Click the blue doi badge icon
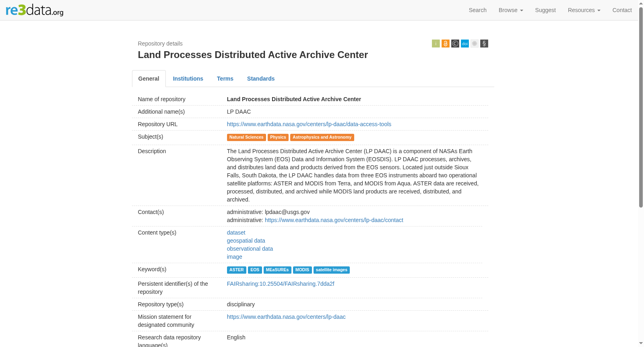Viewport: 644px width, 347px height. point(464,44)
